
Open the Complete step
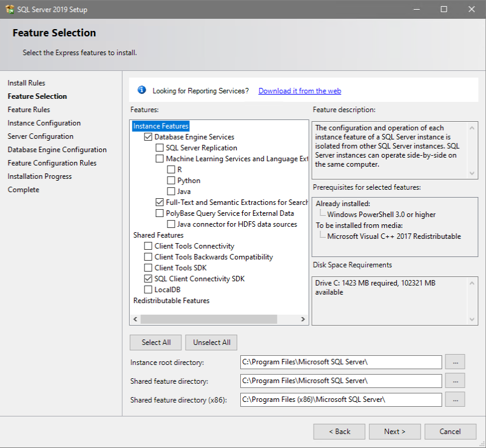pos(24,190)
